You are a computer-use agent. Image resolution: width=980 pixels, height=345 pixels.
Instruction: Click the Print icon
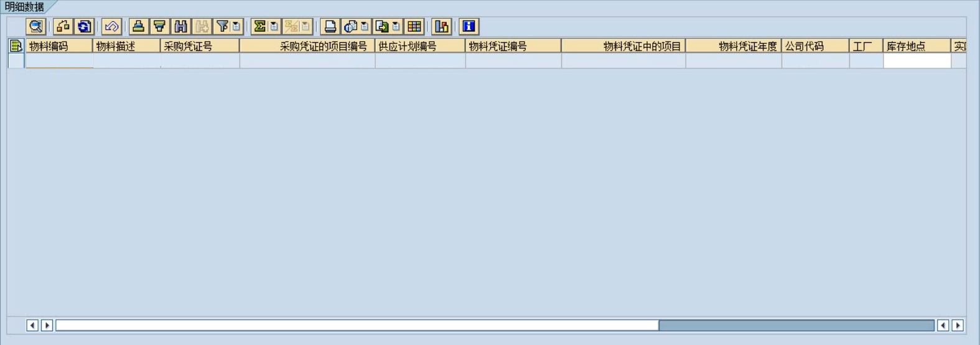[330, 27]
